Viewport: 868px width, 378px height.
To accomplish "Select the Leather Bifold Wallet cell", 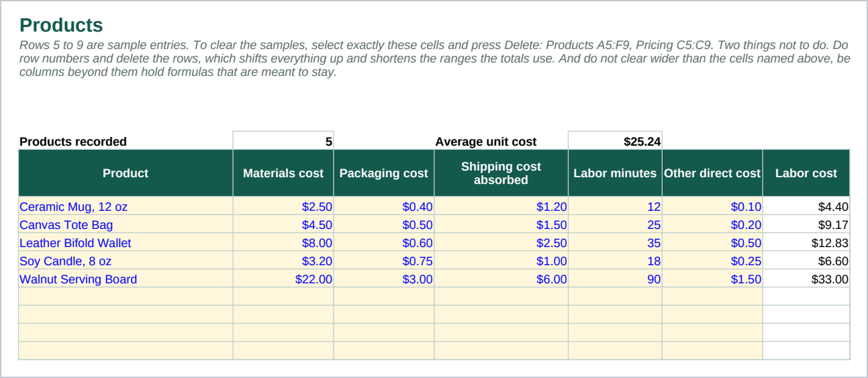I will (126, 242).
